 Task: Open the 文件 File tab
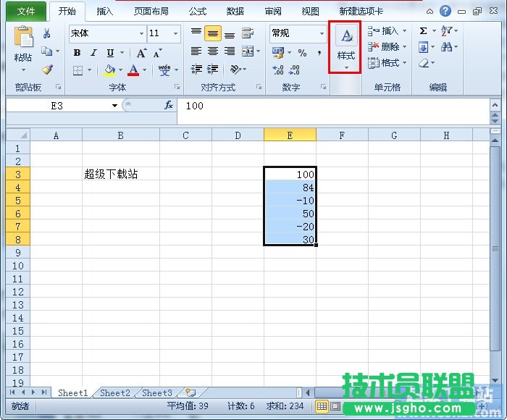coord(26,12)
